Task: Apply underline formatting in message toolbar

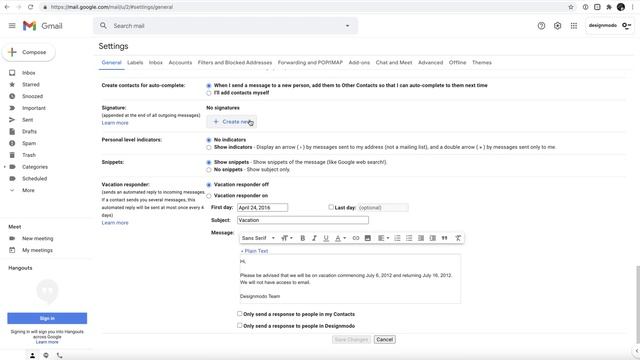Action: pos(326,238)
